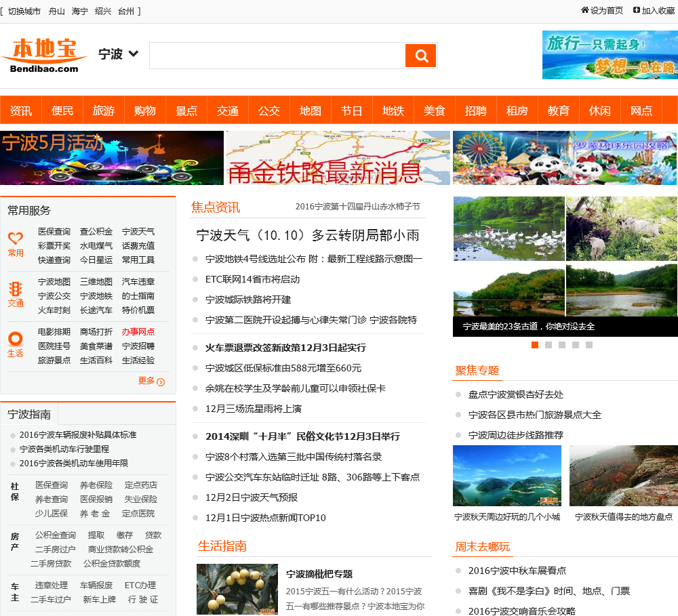Open the 医保查询 link under 常用
Viewport: 678px width, 616px height.
54,232
